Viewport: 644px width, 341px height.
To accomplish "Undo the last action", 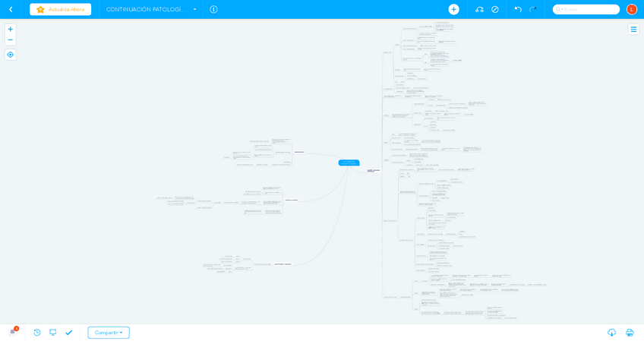I will click(518, 9).
